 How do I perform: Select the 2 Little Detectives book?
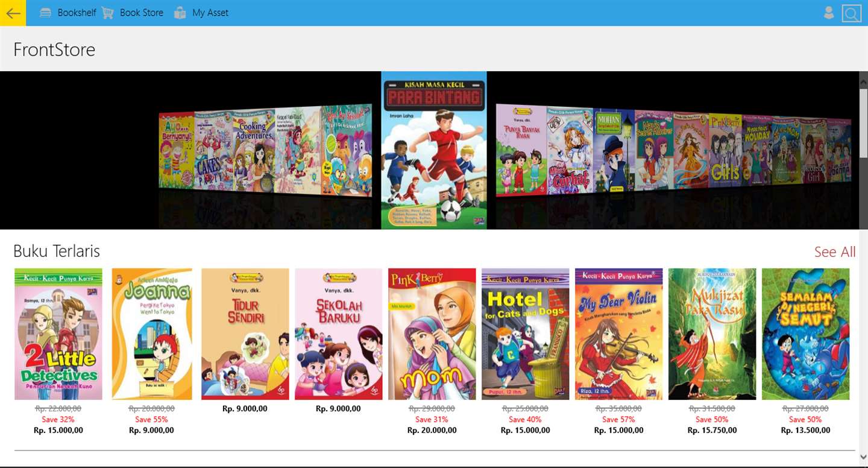tap(58, 334)
